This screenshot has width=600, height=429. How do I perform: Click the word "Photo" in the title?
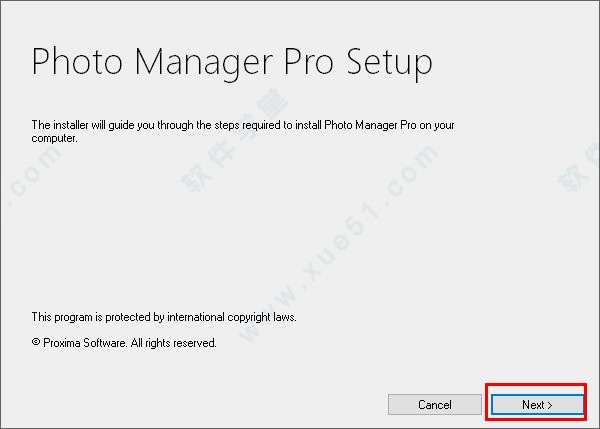[x=78, y=63]
